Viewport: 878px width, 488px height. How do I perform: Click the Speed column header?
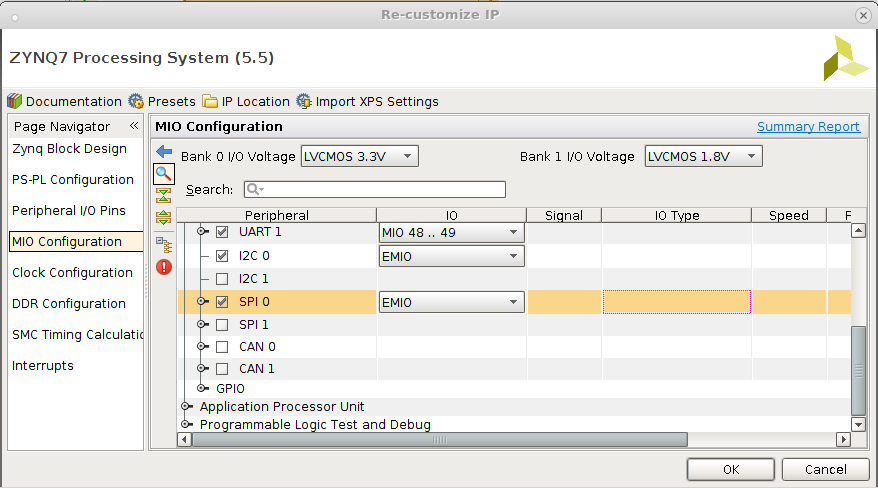(788, 215)
